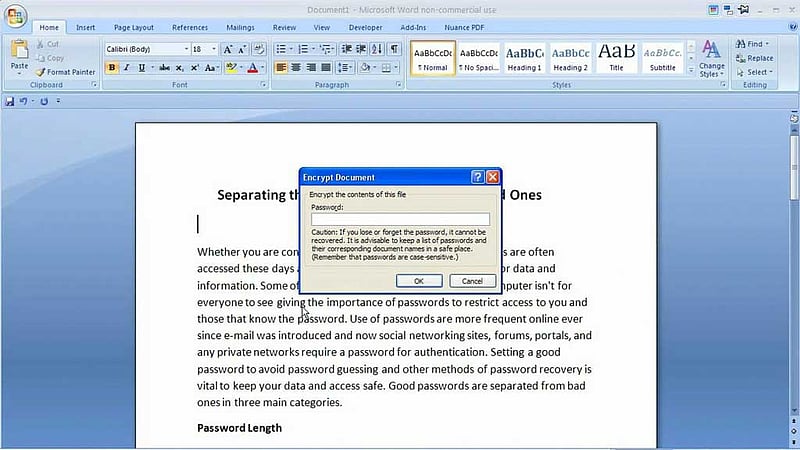This screenshot has height=450, width=800.
Task: Decrease paragraph indent
Action: point(346,49)
